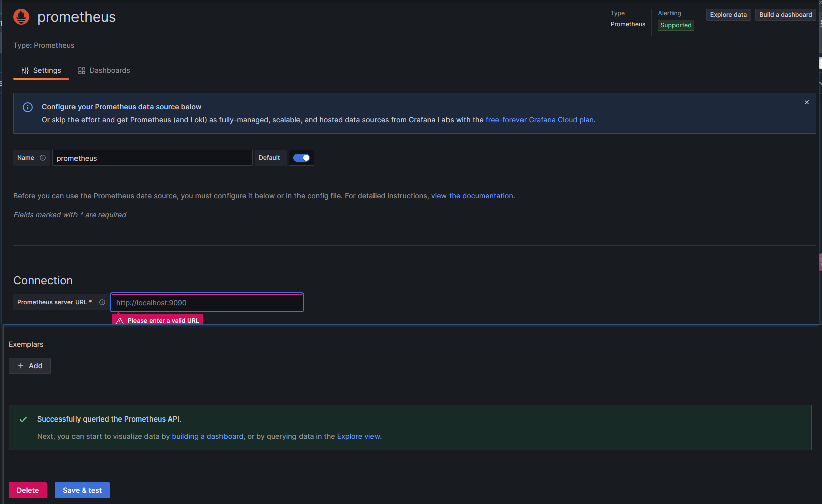Screen dimensions: 822x504
Task: Dismiss the configuration info banner
Action: tap(807, 102)
